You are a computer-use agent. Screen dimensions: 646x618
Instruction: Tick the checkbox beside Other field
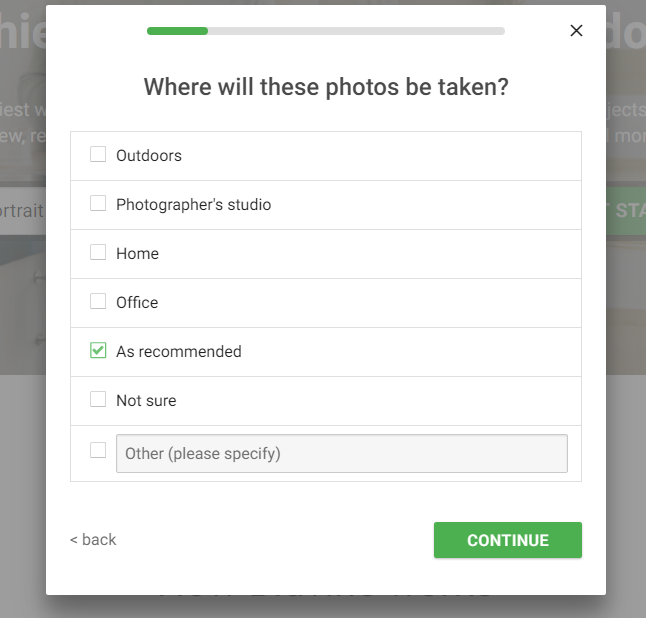[x=98, y=450]
